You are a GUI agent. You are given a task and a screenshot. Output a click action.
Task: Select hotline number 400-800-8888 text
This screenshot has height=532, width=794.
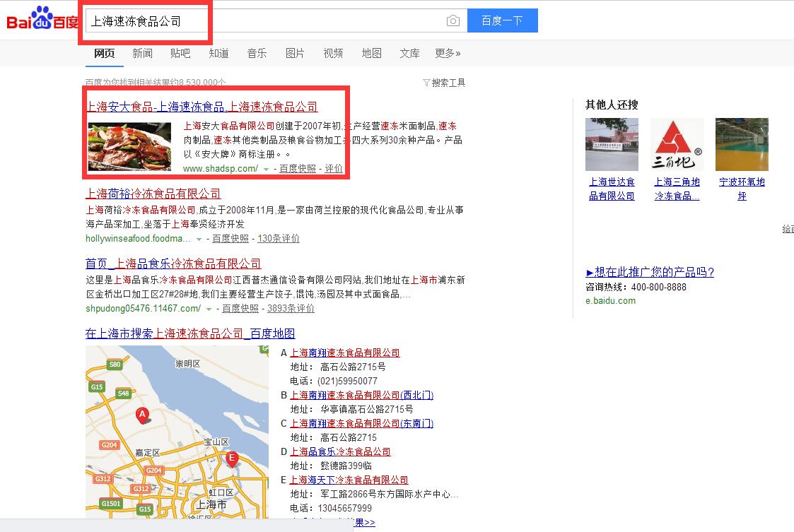tap(659, 287)
